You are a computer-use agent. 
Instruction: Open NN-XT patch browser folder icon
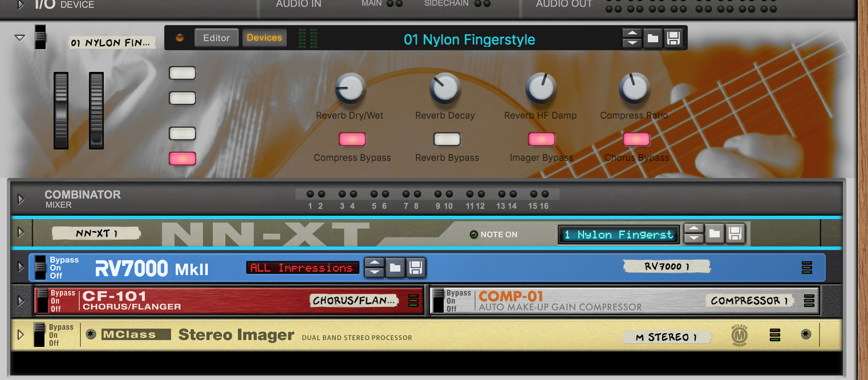[715, 233]
